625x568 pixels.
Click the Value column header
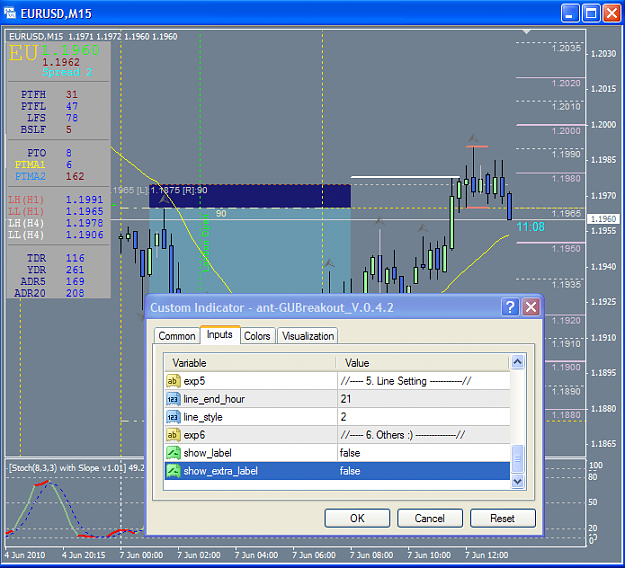pos(423,363)
